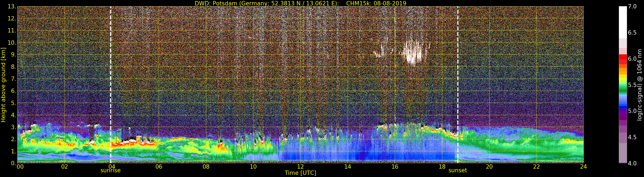Viewport: 644px width, 177px height.
Task: Click the 'log(rc-signal) @ 1064 nm' colorbar label
Action: point(639,85)
